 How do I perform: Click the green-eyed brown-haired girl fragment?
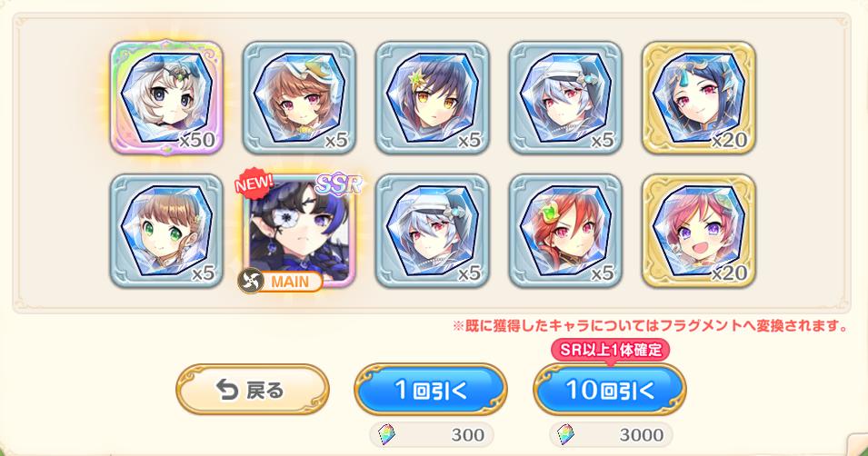tap(166, 230)
